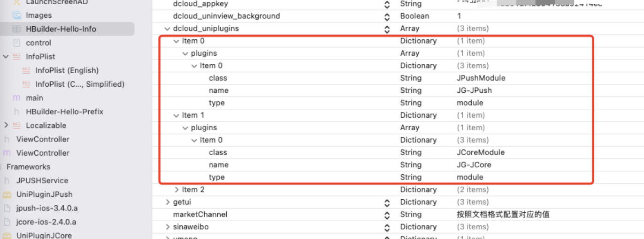Click the UniPluginJPush toolbox icon

point(7,194)
